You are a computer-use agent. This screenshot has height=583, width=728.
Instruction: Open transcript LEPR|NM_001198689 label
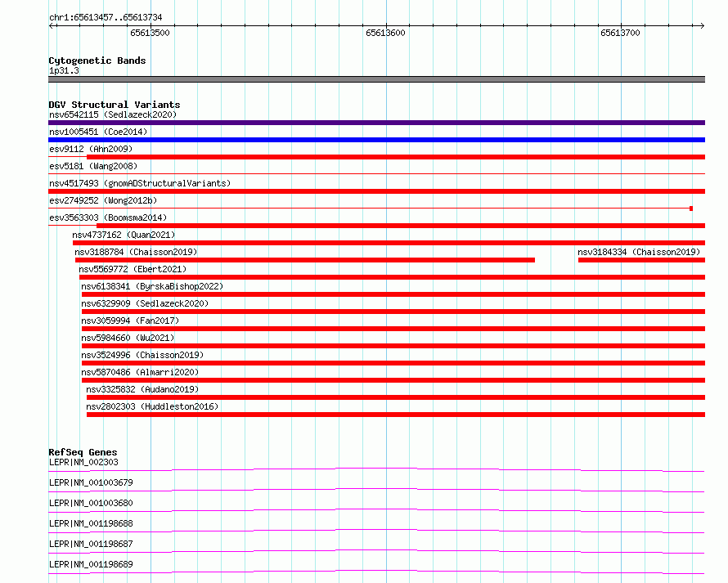[91, 564]
